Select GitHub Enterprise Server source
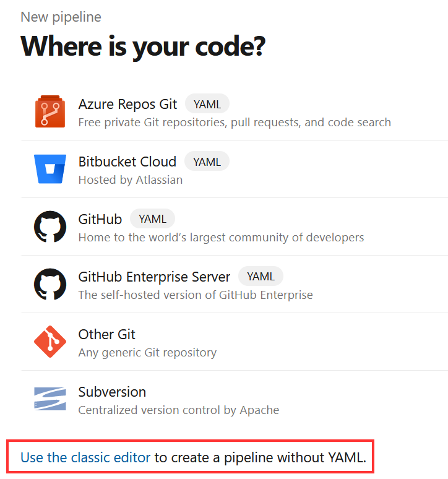 tap(235, 285)
